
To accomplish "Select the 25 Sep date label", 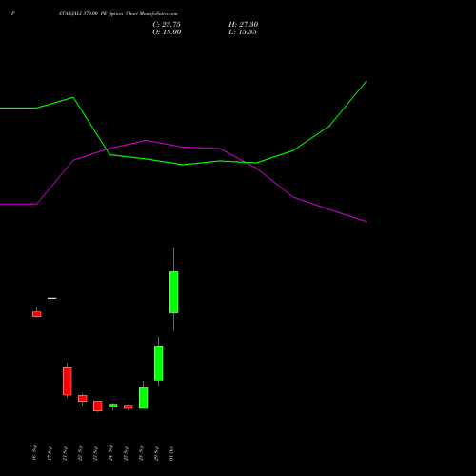I will [126, 453].
